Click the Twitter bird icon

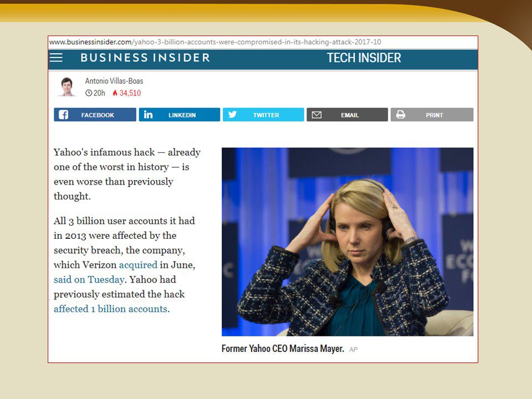[x=232, y=115]
